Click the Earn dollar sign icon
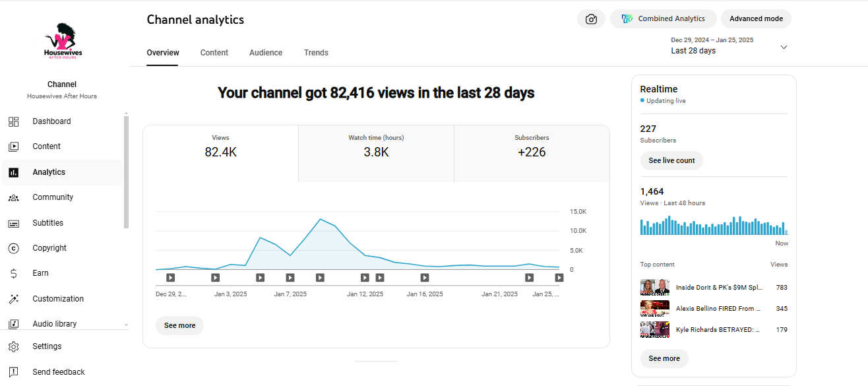868x386 pixels. (13, 273)
